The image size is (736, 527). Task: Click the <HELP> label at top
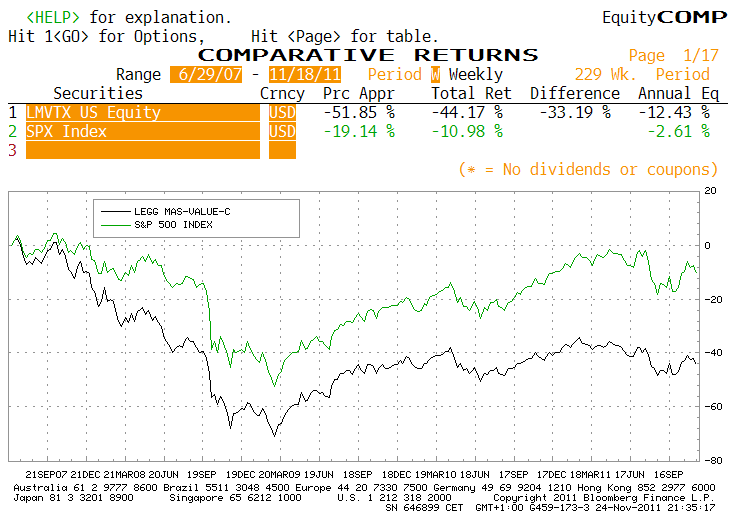[53, 17]
